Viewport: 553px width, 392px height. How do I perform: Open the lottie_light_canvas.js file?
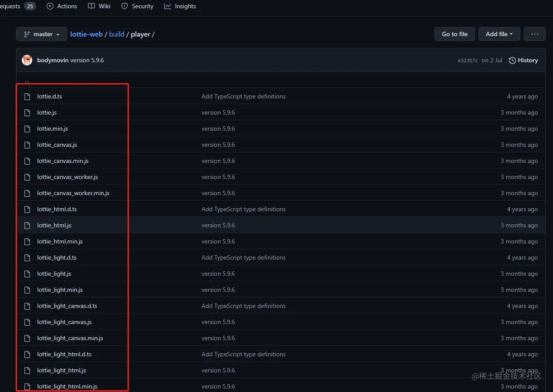[64, 322]
